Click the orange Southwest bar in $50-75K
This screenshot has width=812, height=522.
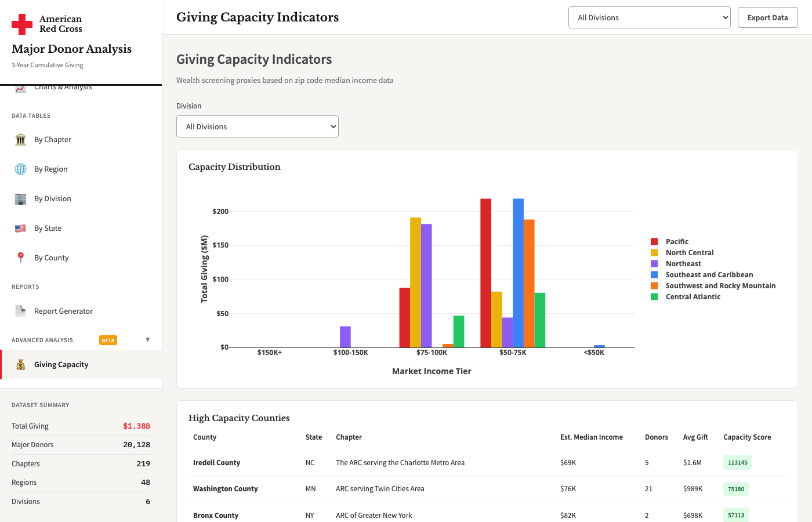(529, 284)
